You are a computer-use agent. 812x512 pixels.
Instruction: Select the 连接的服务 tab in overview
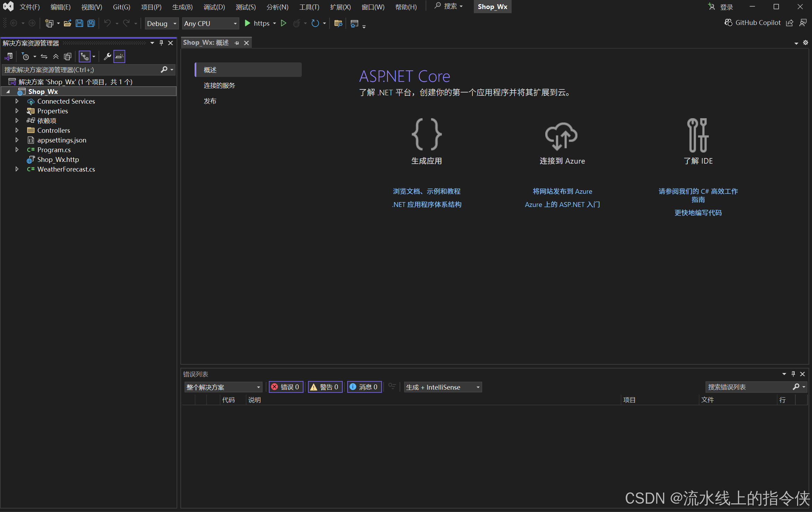pyautogui.click(x=219, y=85)
